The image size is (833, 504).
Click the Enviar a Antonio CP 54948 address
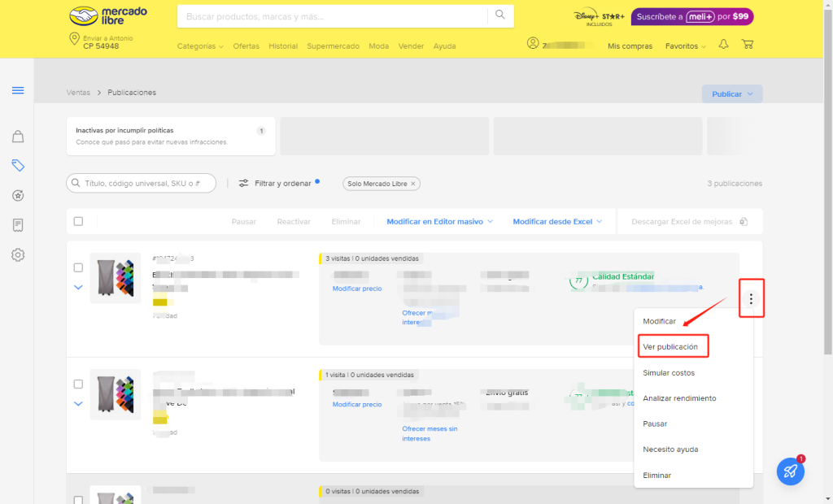tap(108, 42)
